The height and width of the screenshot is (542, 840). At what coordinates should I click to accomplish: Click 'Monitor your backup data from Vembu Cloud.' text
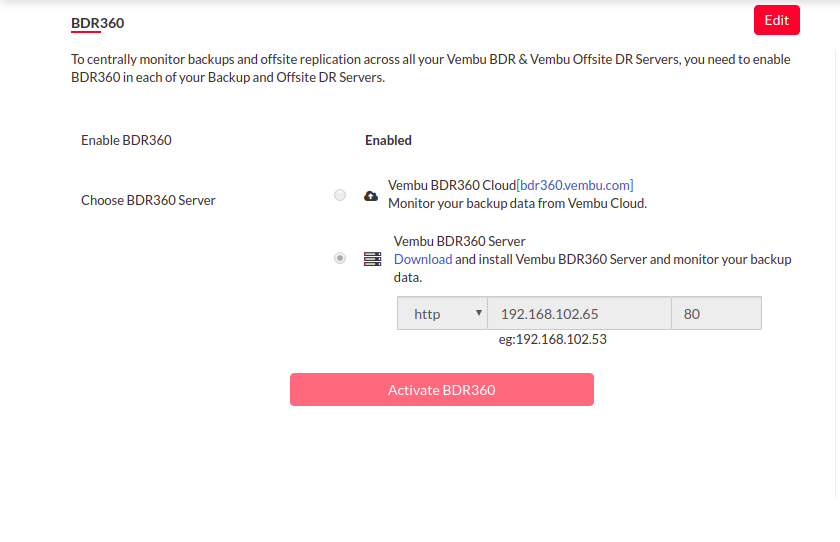pos(518,204)
